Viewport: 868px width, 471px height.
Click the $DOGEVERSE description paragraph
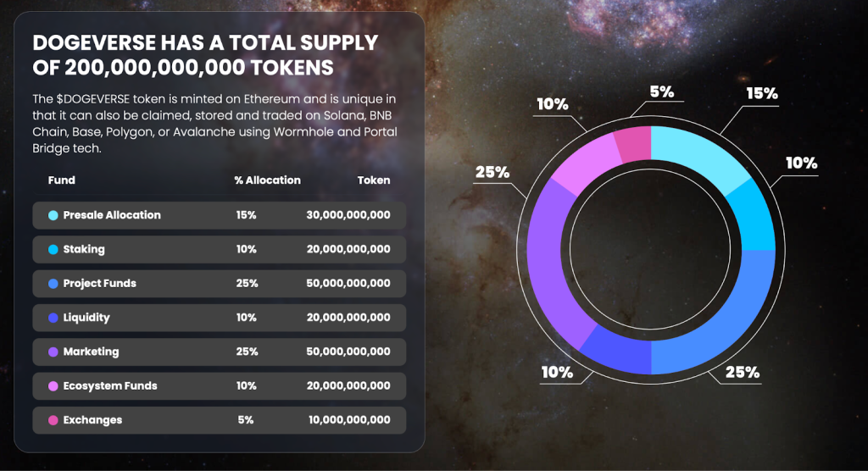click(x=214, y=124)
